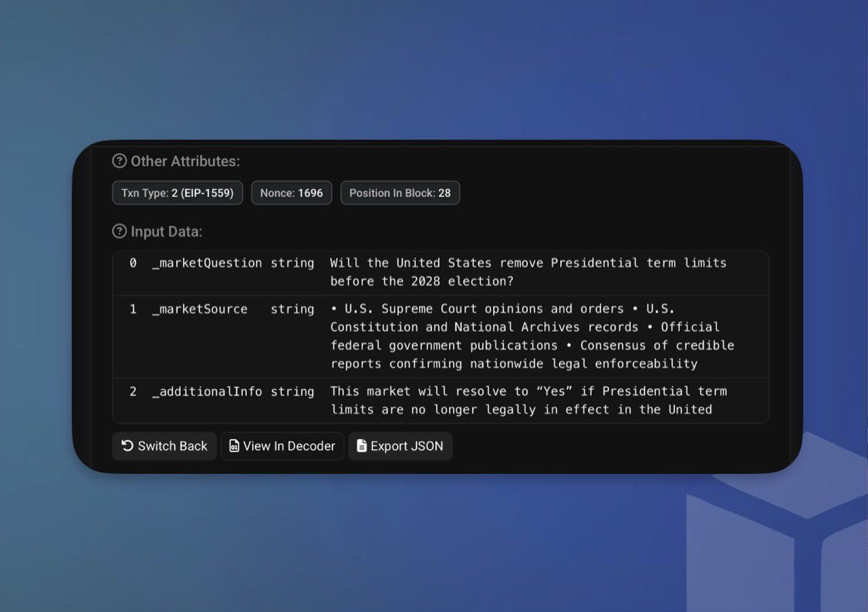Select the _additionalInfo parameter name
The width and height of the screenshot is (868, 612).
coord(207,391)
